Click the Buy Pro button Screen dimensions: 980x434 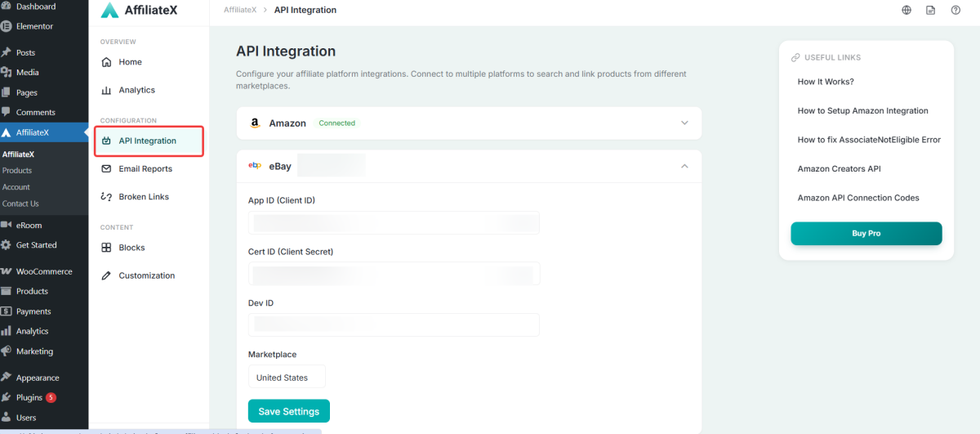point(866,234)
